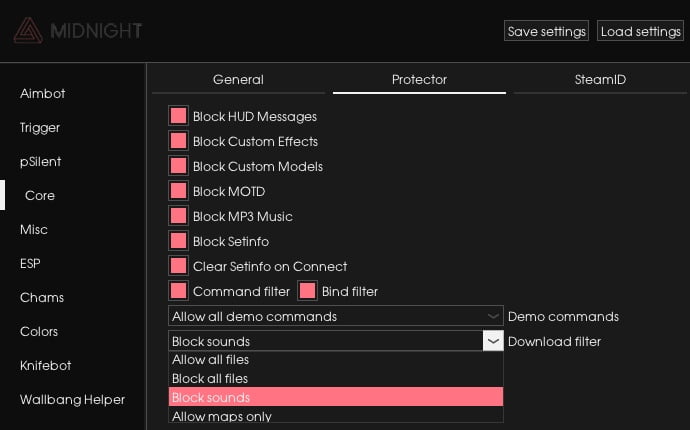Toggle Block Setinfo option
Image resolution: width=690 pixels, height=430 pixels.
click(x=178, y=241)
